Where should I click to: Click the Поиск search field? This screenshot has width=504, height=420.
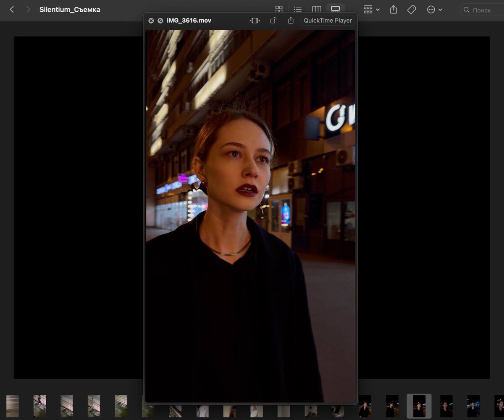(x=483, y=10)
